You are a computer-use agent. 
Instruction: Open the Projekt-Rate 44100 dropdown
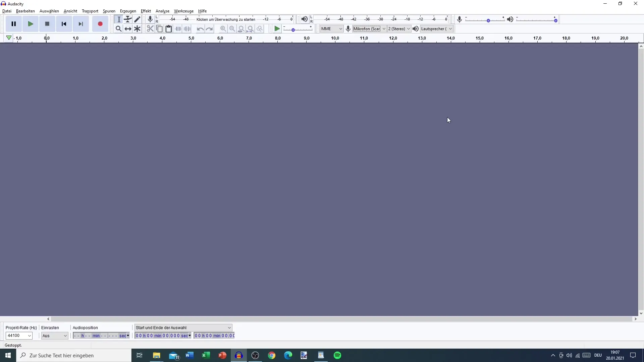point(19,336)
